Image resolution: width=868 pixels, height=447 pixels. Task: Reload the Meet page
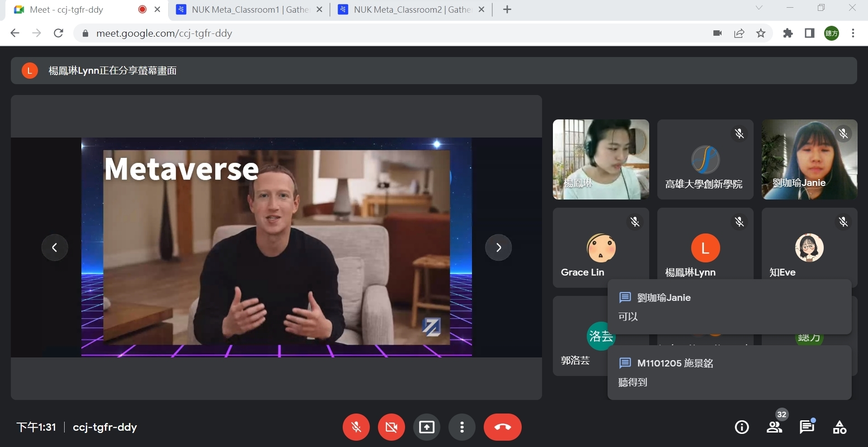click(58, 33)
